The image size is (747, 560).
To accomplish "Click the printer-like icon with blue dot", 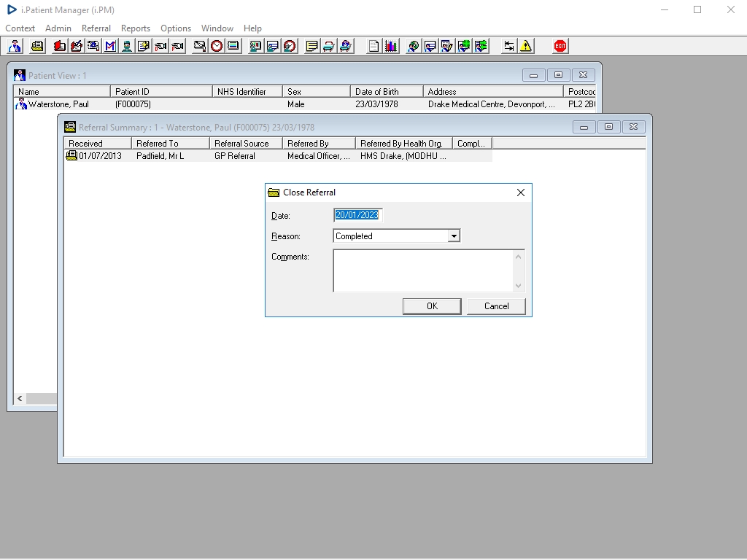I will [x=93, y=46].
